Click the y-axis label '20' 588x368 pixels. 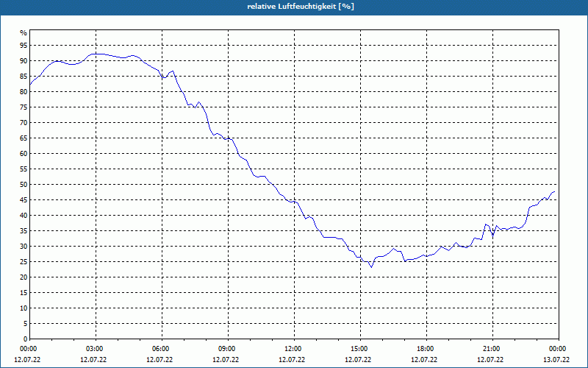[24, 277]
